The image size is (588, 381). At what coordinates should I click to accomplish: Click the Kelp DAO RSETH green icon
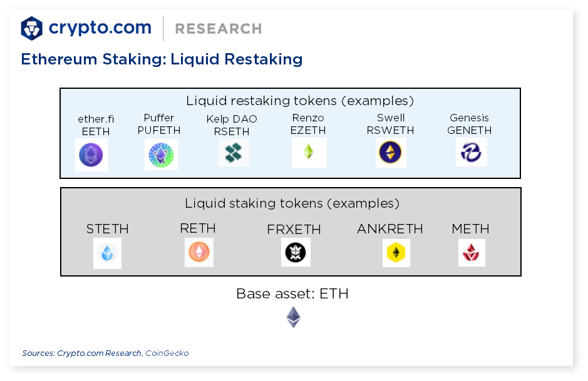point(233,153)
